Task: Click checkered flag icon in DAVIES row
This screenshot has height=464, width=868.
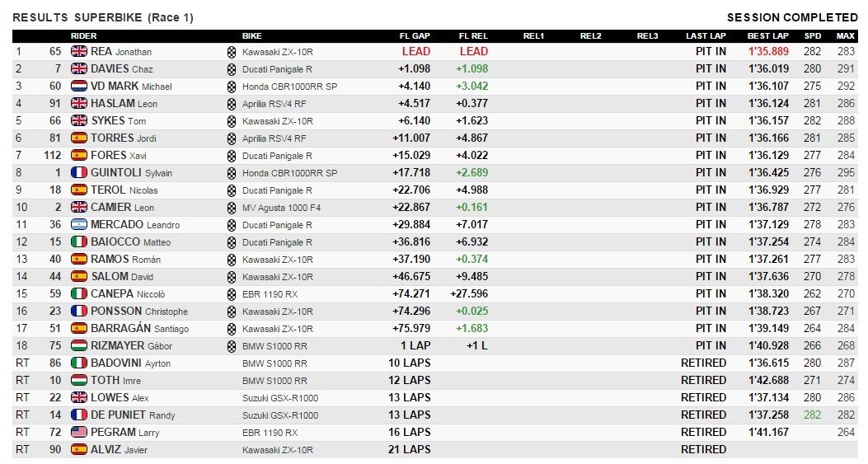Action: click(232, 68)
